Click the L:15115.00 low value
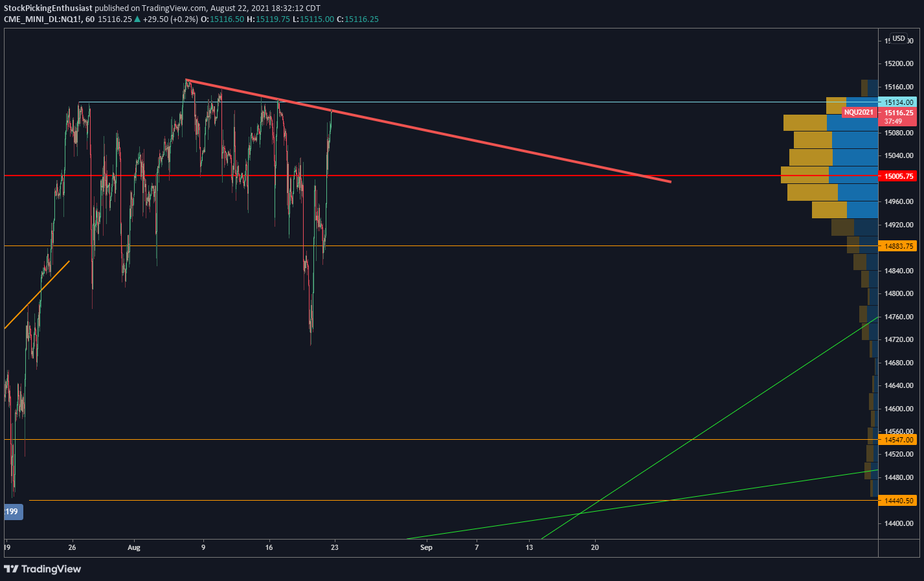The image size is (924, 581). 313,19
